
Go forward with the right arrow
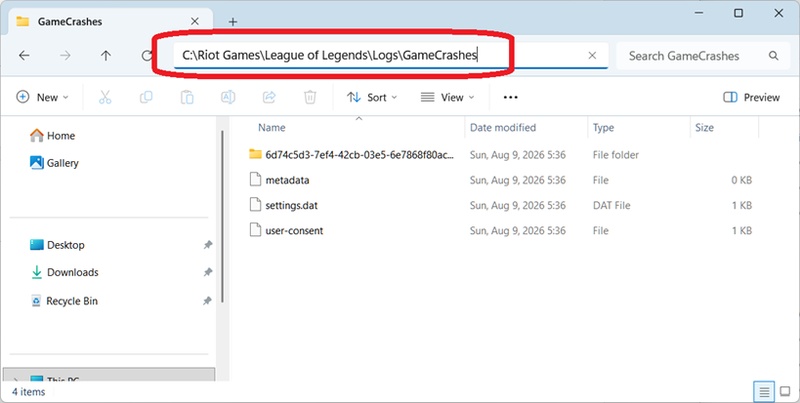click(65, 56)
